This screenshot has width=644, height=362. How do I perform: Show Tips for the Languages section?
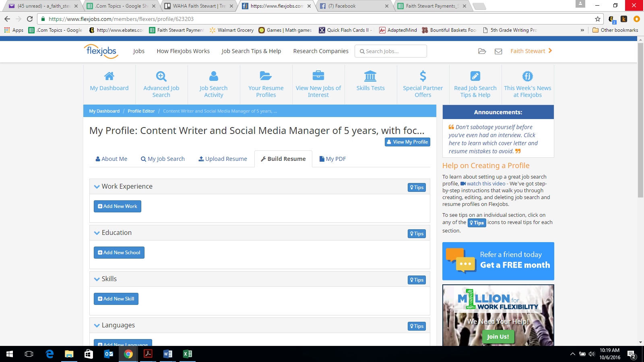point(417,326)
